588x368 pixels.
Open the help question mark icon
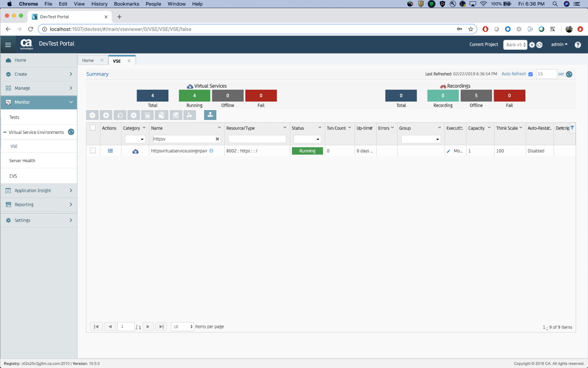(x=578, y=45)
